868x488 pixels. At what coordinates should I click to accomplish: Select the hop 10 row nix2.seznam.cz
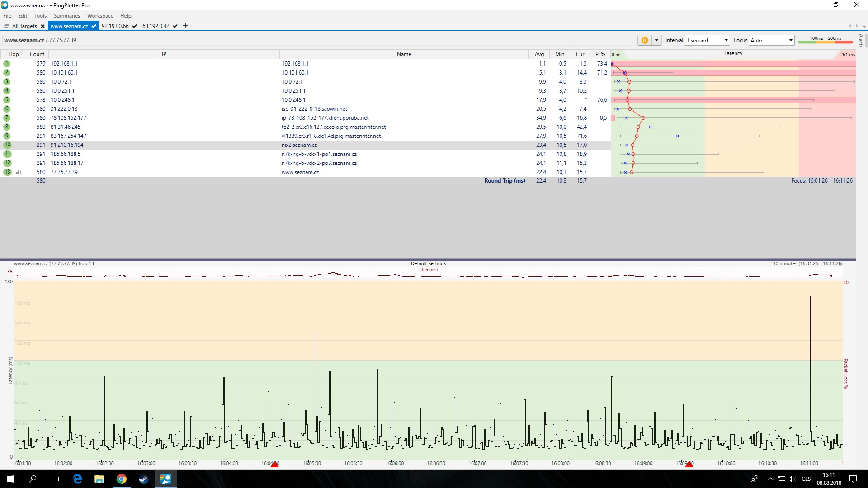298,145
